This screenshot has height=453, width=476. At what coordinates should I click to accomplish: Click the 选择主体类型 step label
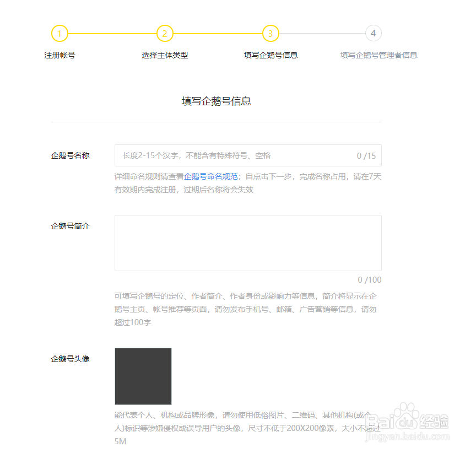(165, 55)
